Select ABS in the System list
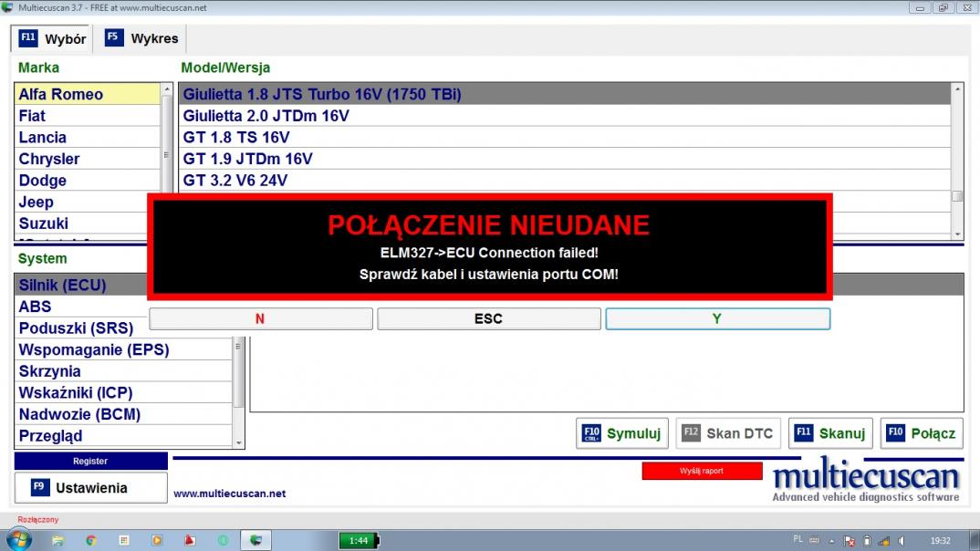This screenshot has height=551, width=980. [x=81, y=307]
